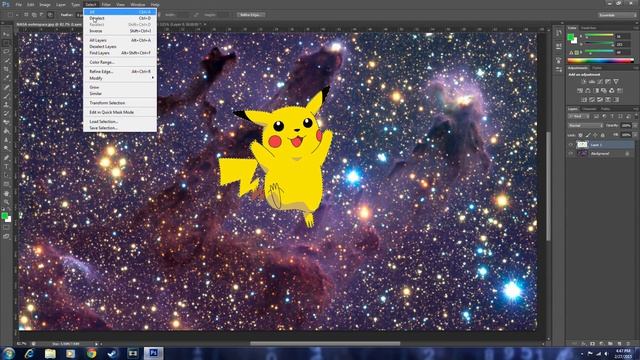Select the Zoom tool
The width and height of the screenshot is (640, 360).
click(x=6, y=202)
